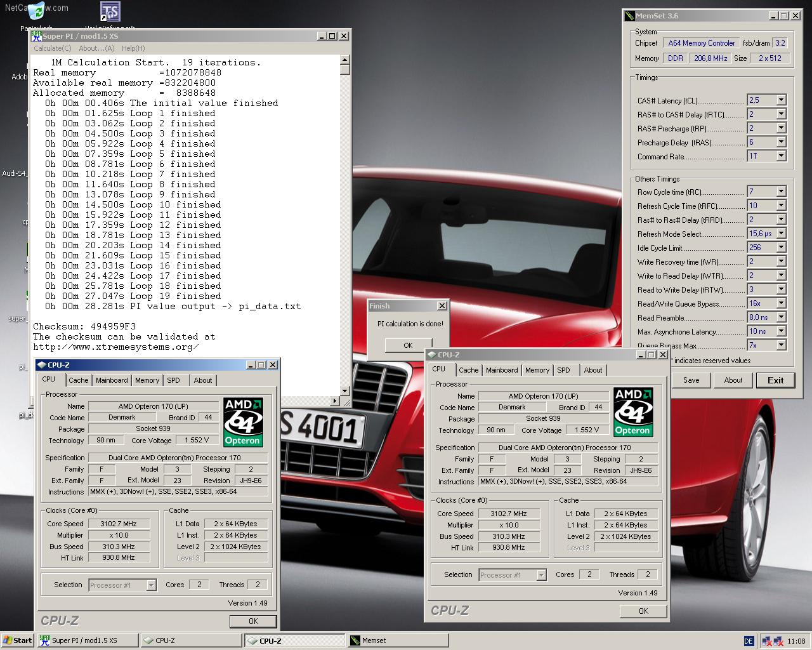Click OK in PI calculation done dialog
Image resolution: width=812 pixels, height=650 pixels.
coord(408,345)
